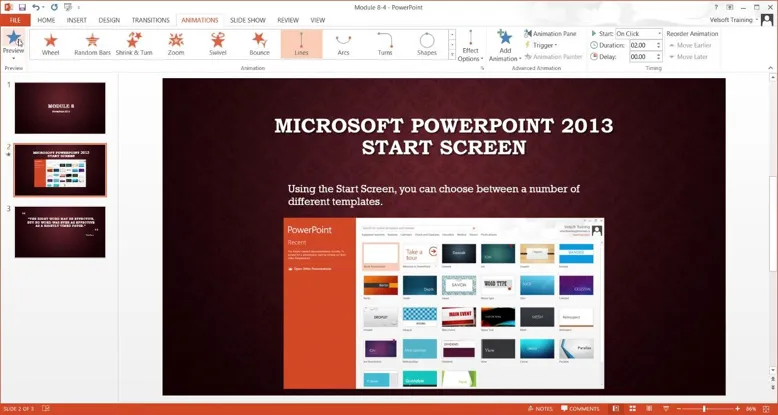
Task: Toggle the Comments pane
Action: [580, 409]
